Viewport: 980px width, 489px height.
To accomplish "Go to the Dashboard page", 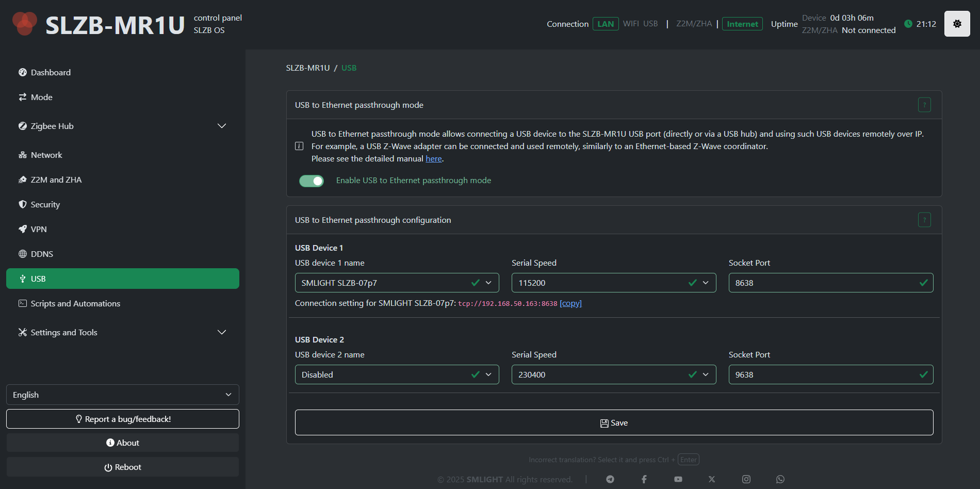I will pyautogui.click(x=51, y=72).
